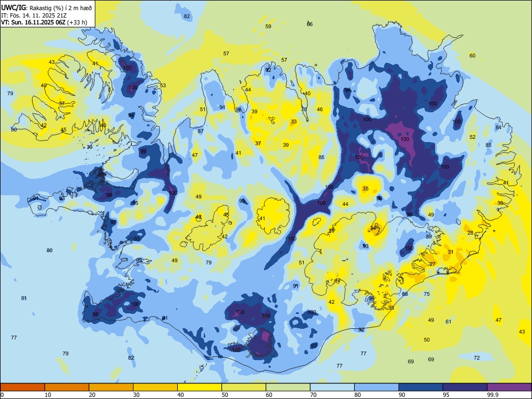
Task: Click the map value '84' on the east coast
Action: coord(498,128)
